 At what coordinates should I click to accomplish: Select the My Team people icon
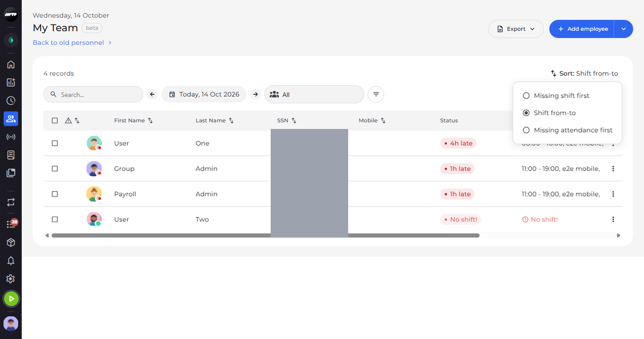click(11, 118)
